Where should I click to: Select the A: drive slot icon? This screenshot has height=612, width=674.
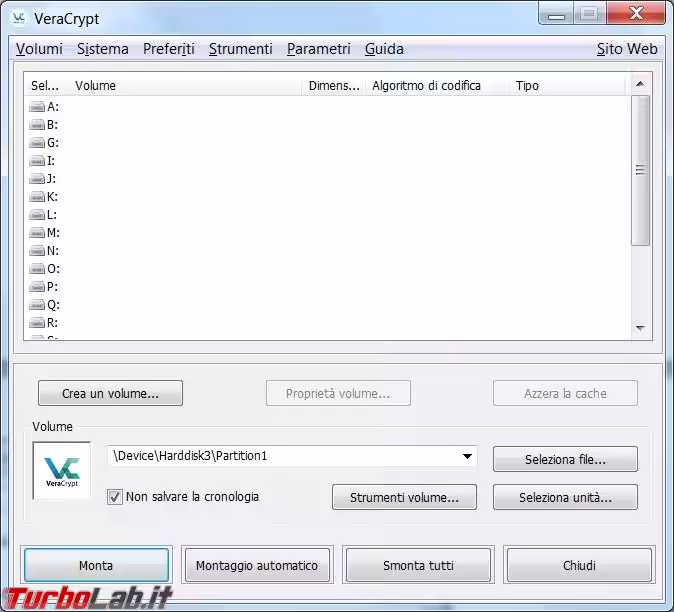37,106
